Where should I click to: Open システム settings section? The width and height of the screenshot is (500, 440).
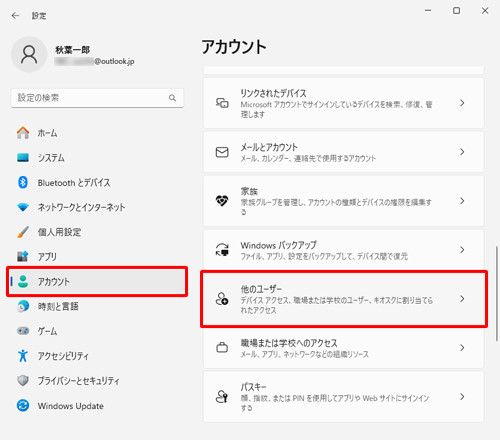pos(97,157)
